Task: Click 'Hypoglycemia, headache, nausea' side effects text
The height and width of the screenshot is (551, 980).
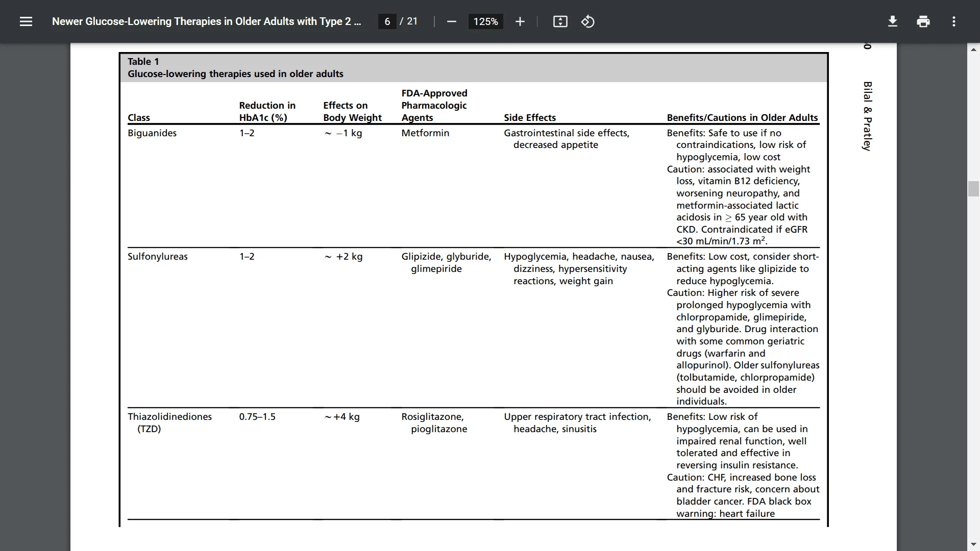Action: point(579,257)
